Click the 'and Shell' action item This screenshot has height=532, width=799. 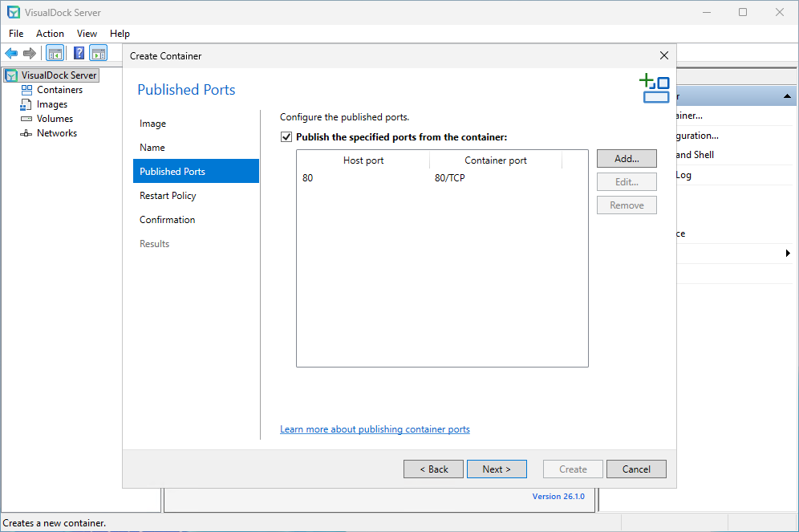(x=695, y=155)
